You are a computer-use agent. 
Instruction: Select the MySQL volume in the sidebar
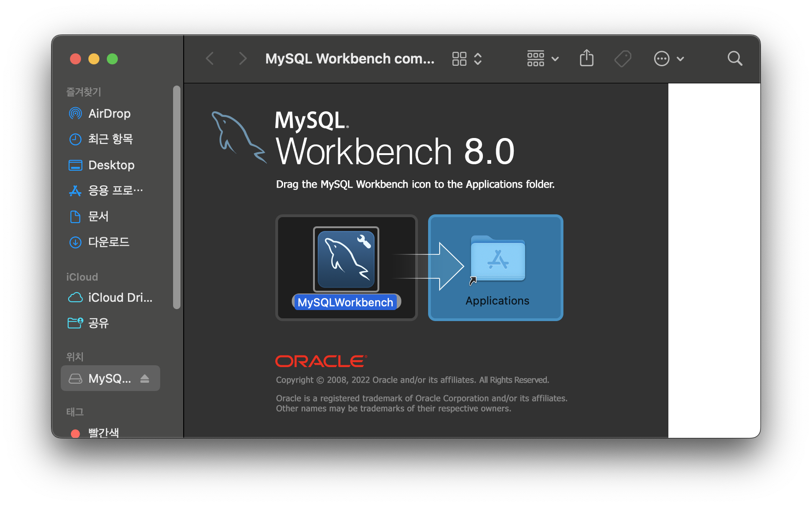click(x=110, y=378)
